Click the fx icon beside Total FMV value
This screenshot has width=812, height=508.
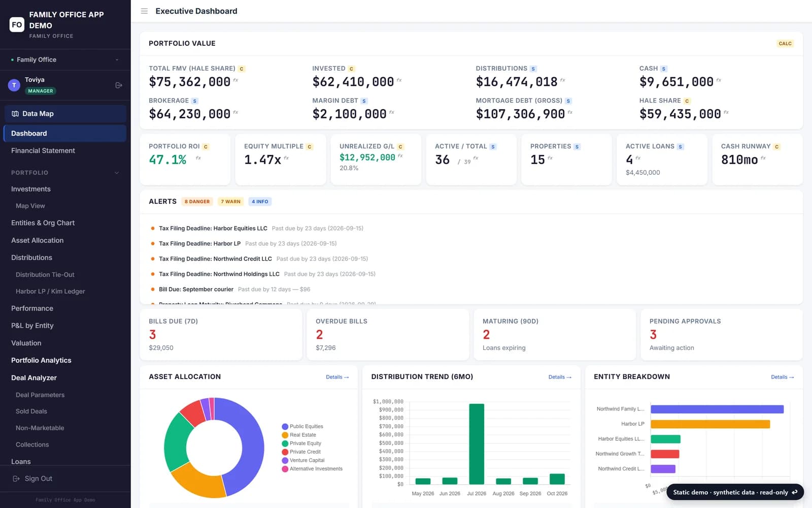235,80
